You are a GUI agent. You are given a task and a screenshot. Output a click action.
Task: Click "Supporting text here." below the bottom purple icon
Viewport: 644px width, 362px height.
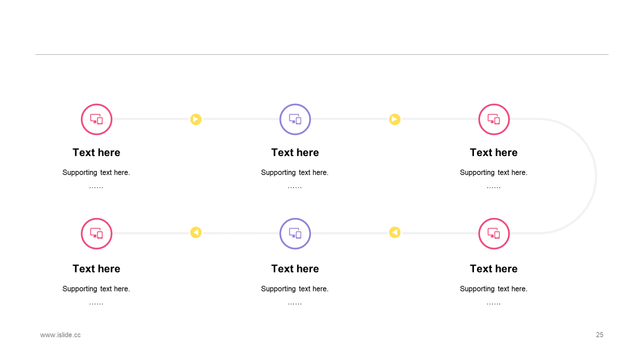[295, 289]
